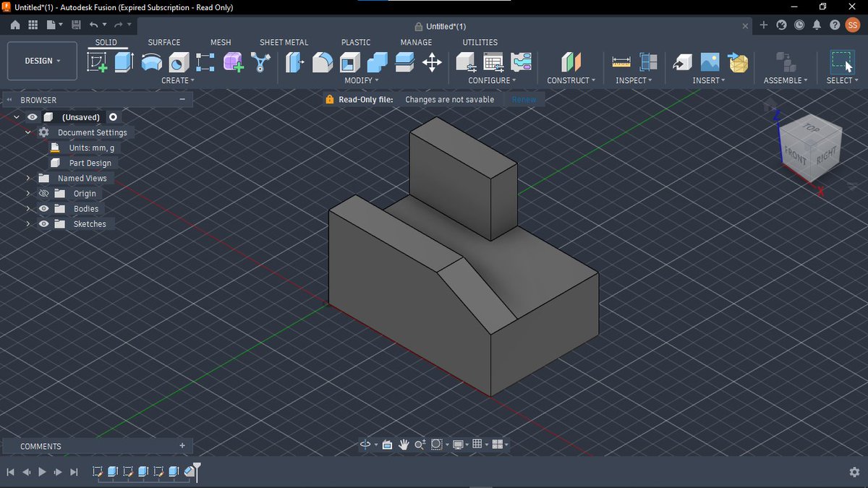Image resolution: width=868 pixels, height=488 pixels.
Task: Click the Insert Derive icon
Action: 682,62
